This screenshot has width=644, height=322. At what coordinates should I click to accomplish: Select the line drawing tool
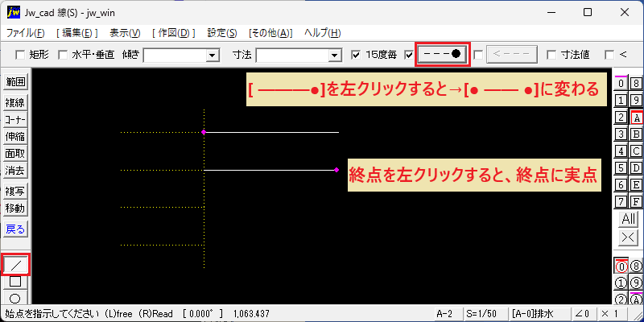[x=15, y=265]
